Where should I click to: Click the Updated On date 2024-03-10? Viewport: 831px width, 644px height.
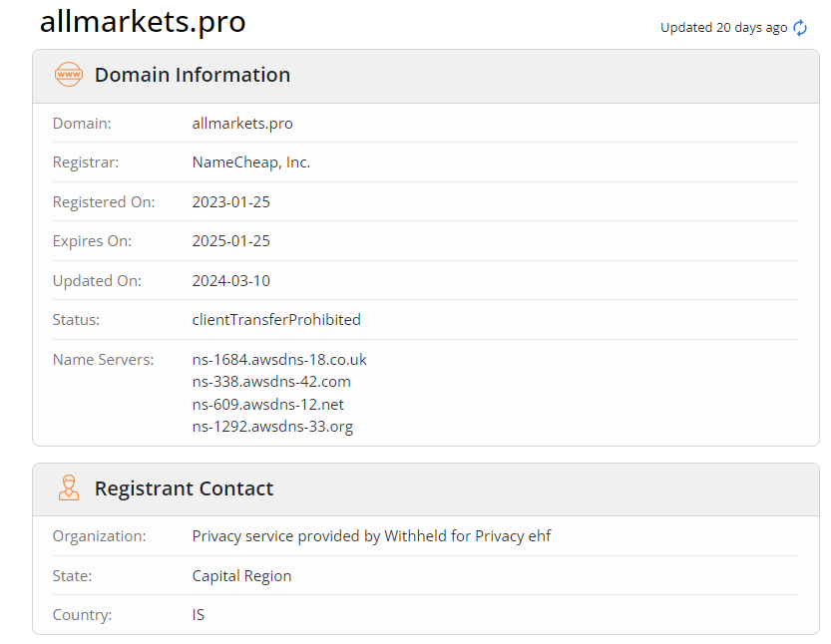[231, 281]
